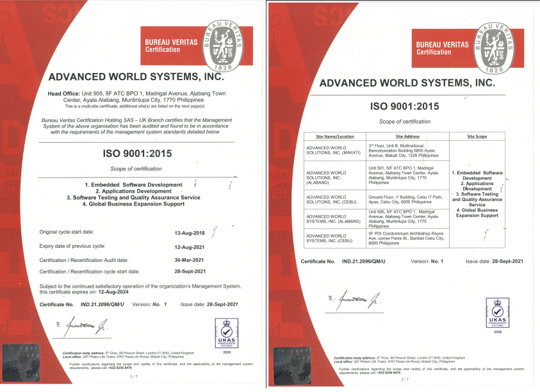Image resolution: width=540 pixels, height=392 pixels.
Task: Click the certificate number 'IND.21.2096/QM/U' on page 2/7
Action: pyautogui.click(x=364, y=261)
